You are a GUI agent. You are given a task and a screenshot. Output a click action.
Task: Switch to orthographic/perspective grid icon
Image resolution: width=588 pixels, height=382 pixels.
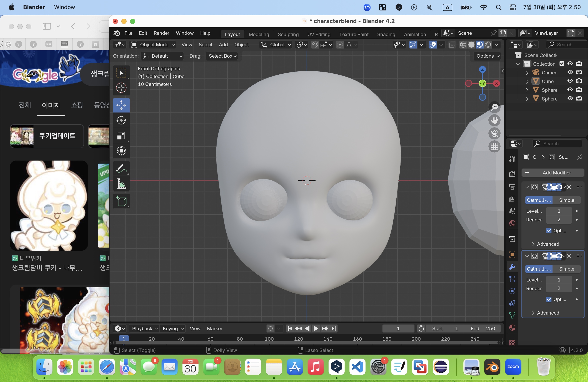(494, 147)
